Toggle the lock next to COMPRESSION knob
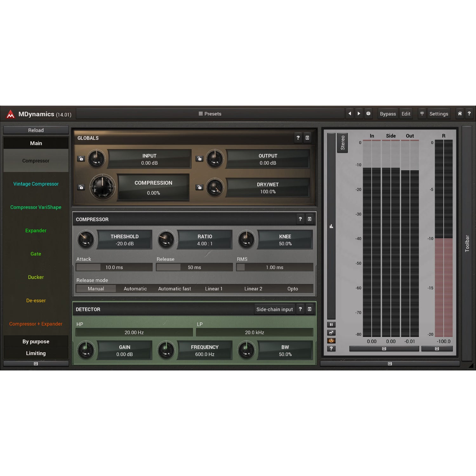The image size is (476, 476). [x=81, y=187]
